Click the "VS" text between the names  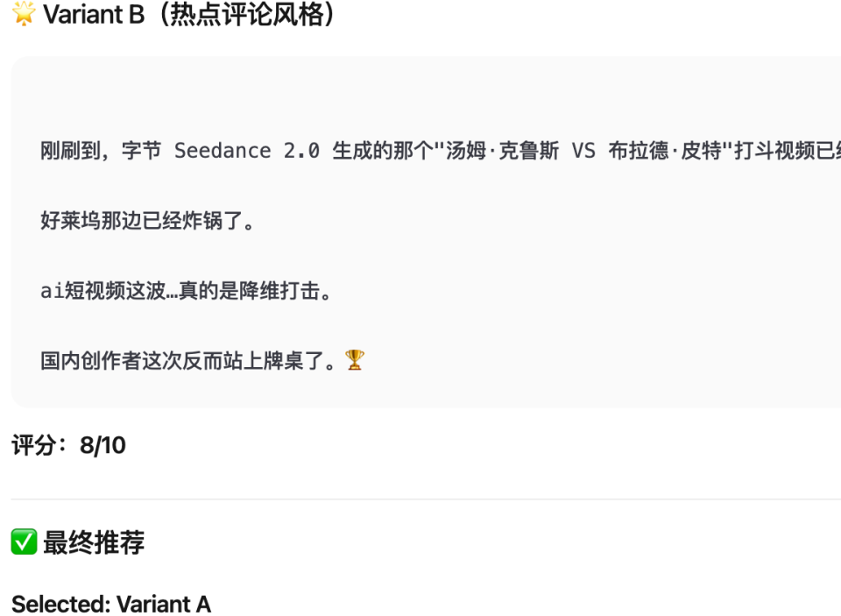point(583,151)
